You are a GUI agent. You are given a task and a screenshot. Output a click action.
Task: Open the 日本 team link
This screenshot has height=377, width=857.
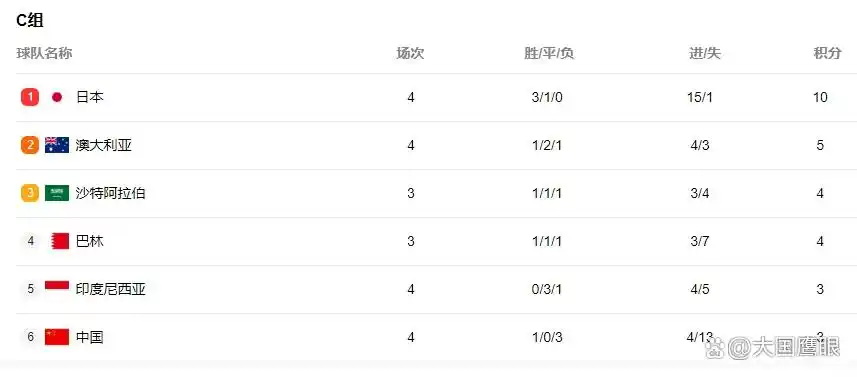(90, 98)
